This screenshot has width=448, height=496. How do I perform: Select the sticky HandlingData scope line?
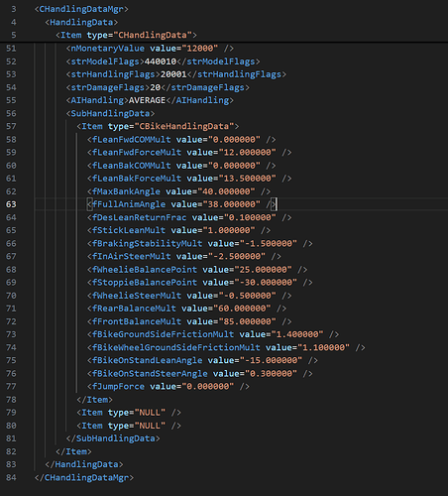point(81,22)
